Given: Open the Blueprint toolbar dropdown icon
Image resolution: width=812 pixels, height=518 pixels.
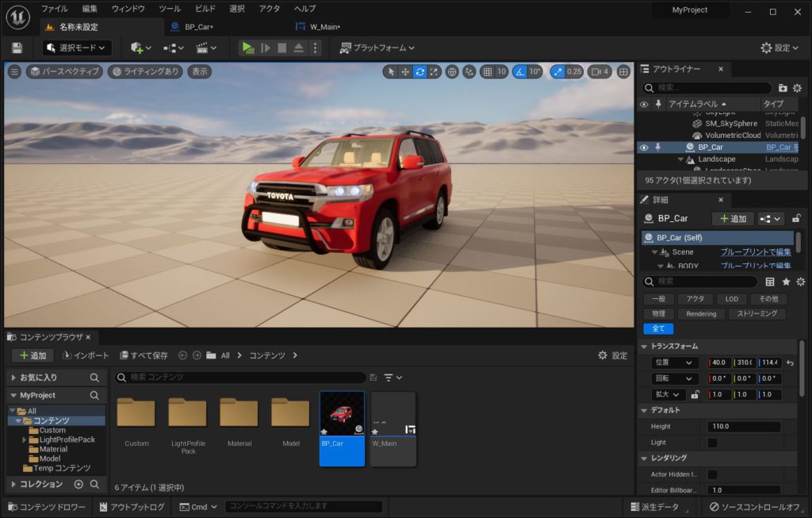Looking at the screenshot, I should point(174,48).
